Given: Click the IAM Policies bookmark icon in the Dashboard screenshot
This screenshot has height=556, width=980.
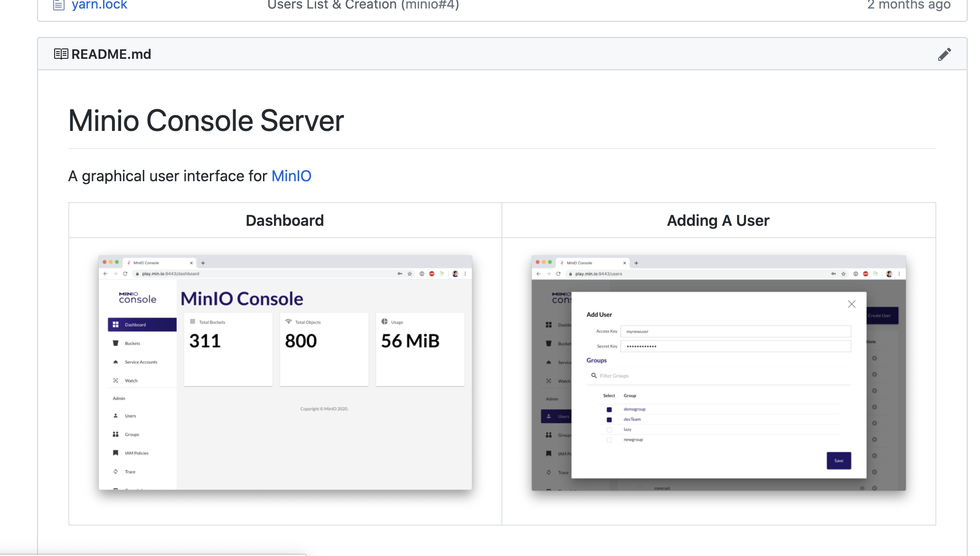Looking at the screenshot, I should pyautogui.click(x=115, y=453).
